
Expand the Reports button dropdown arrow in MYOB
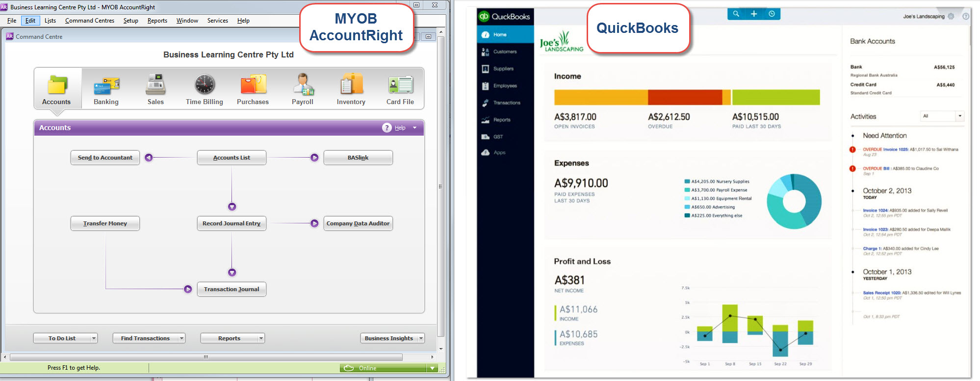(x=261, y=338)
